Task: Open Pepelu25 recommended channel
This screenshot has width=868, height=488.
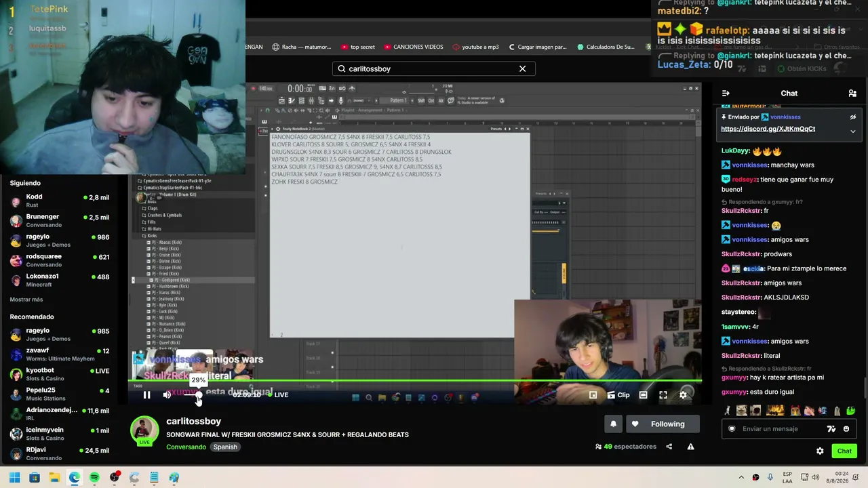Action: pyautogui.click(x=60, y=394)
